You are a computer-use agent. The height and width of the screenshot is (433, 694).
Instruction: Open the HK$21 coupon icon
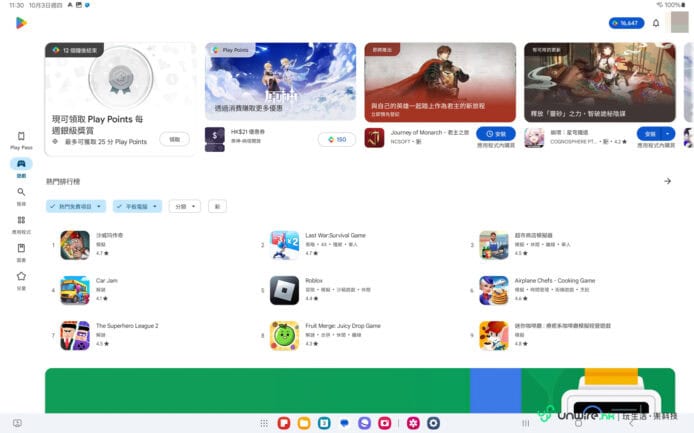215,139
